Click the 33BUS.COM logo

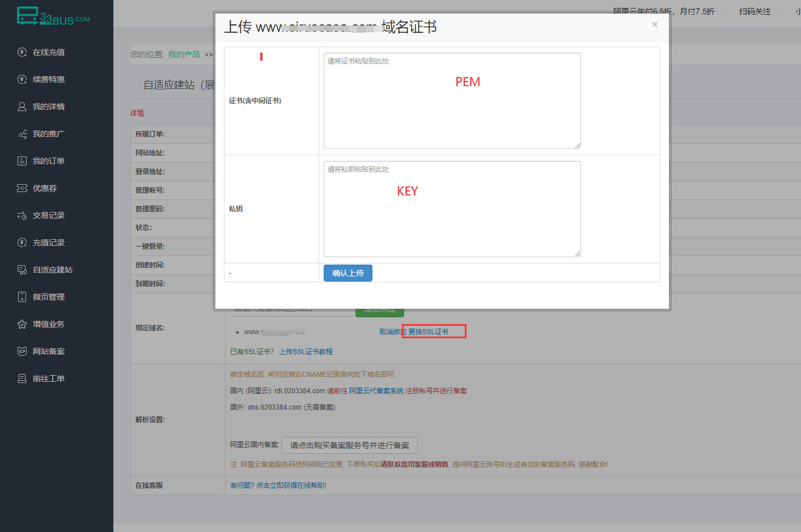tap(53, 16)
